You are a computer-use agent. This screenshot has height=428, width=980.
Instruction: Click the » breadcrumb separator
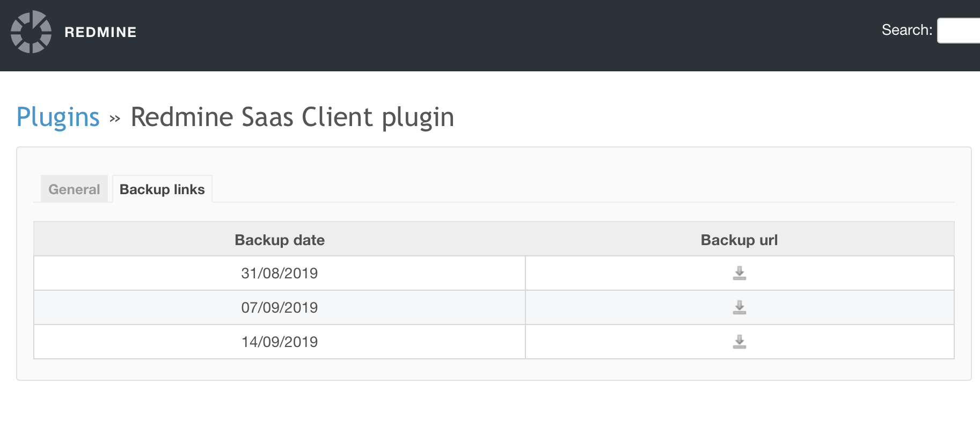[115, 119]
